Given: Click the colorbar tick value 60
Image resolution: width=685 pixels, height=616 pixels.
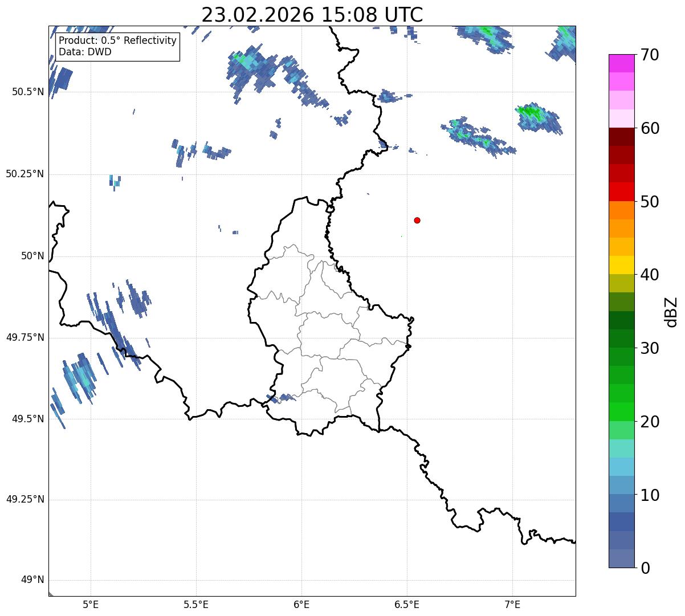Looking at the screenshot, I should point(650,128).
